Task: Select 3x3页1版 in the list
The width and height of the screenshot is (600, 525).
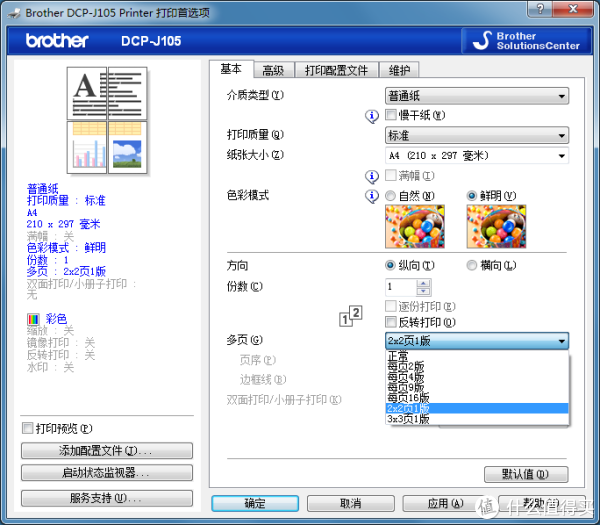Action: tap(477, 419)
